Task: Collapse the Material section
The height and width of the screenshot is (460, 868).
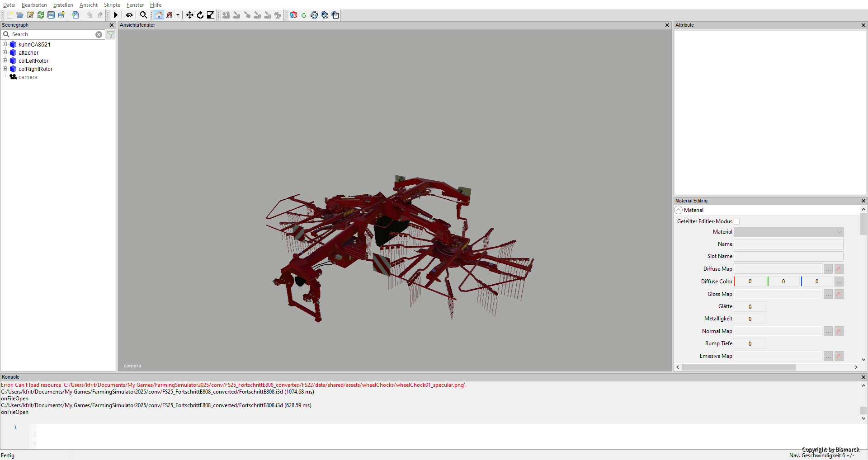Action: pyautogui.click(x=679, y=210)
